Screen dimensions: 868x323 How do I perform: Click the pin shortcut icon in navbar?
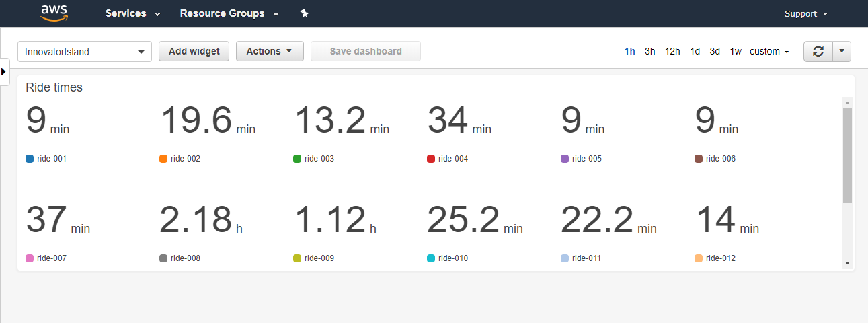pyautogui.click(x=304, y=13)
